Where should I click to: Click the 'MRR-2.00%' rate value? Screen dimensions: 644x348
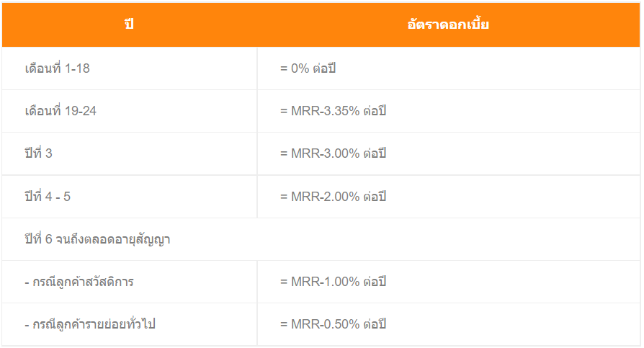(325, 196)
